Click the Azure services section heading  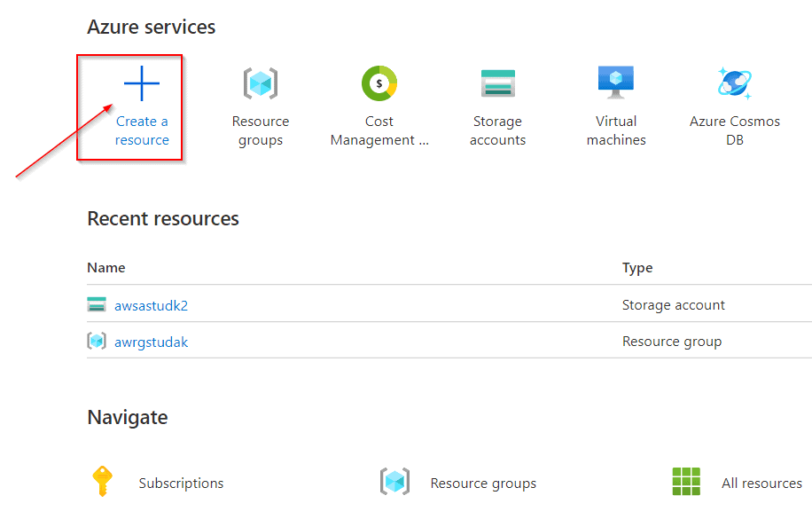click(x=151, y=27)
